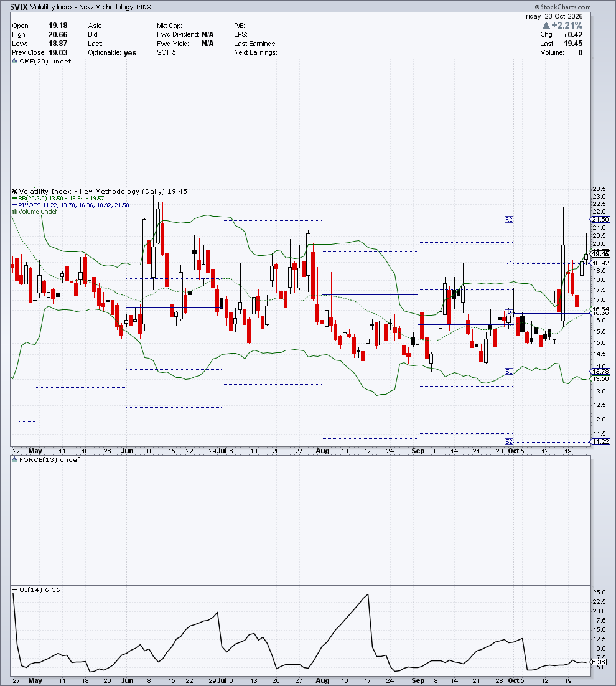Click the P pivot marker
Viewport: 616px width, 686px height.
click(x=508, y=313)
